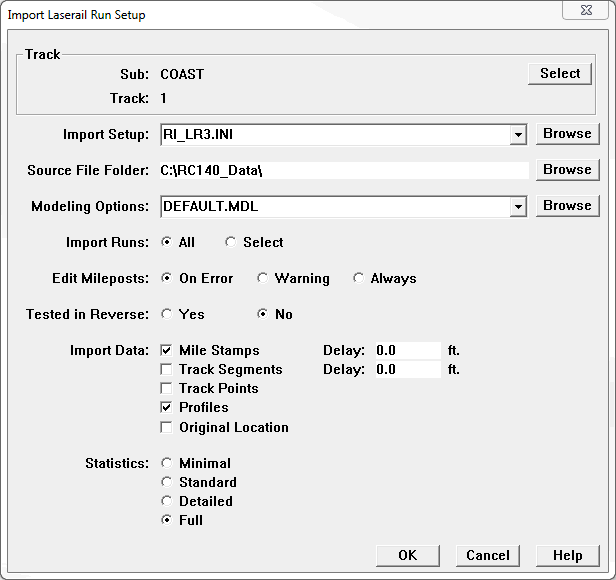Open Help for this dialog

tap(567, 555)
